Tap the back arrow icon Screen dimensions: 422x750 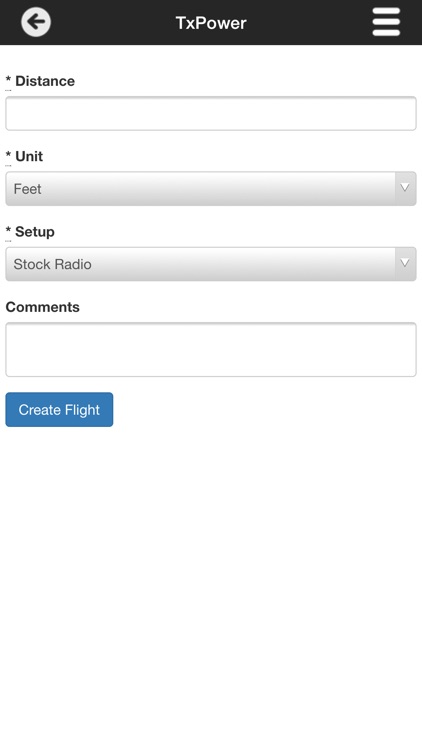36,22
